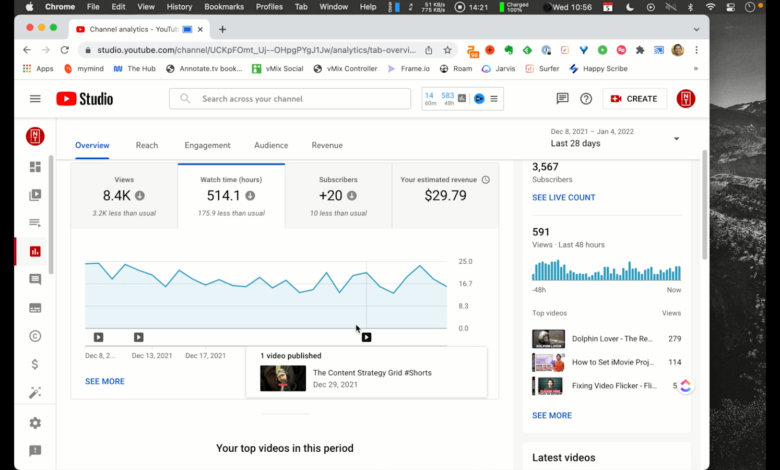Open the hamburger navigation menu
780x470 pixels.
click(x=35, y=98)
